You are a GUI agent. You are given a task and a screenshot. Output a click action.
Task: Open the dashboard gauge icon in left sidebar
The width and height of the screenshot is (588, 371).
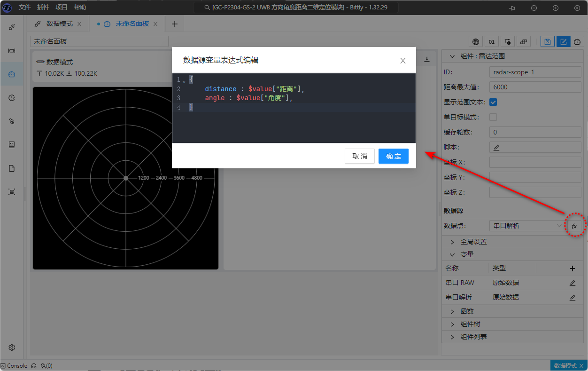click(12, 74)
